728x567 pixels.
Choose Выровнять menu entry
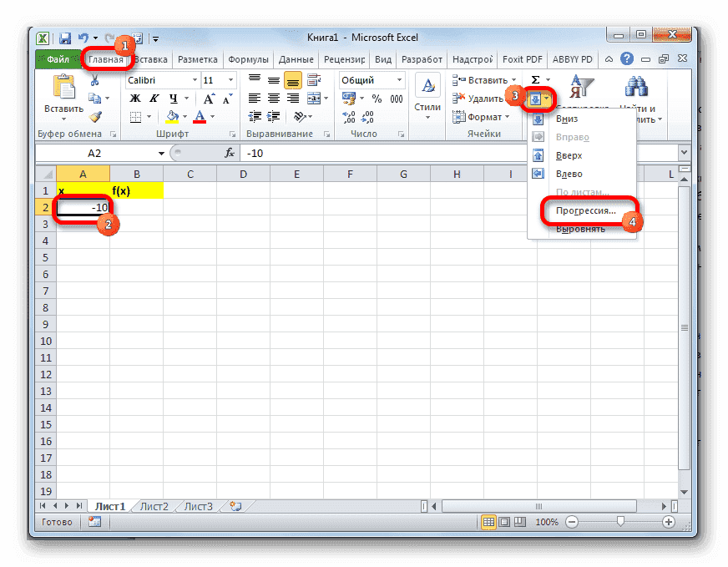(x=582, y=230)
